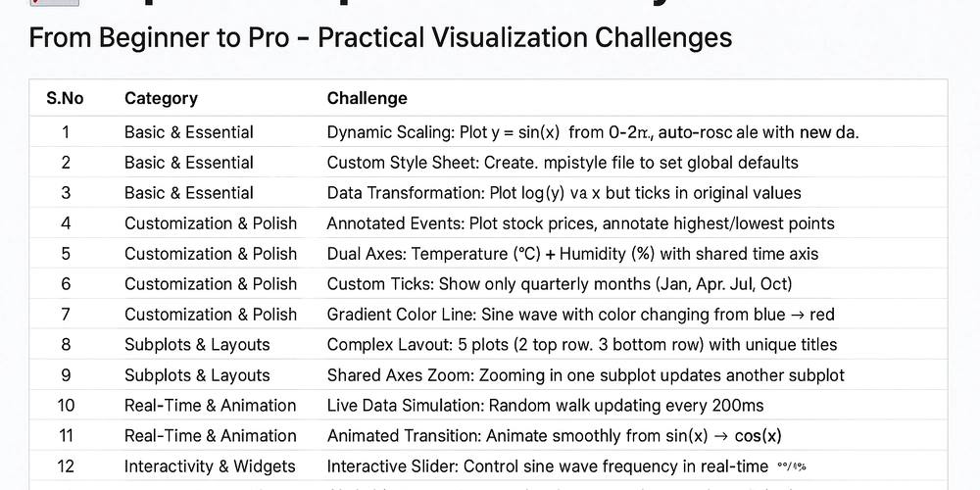Click the Annotated Events challenge text
The width and height of the screenshot is (980, 490).
point(580,223)
